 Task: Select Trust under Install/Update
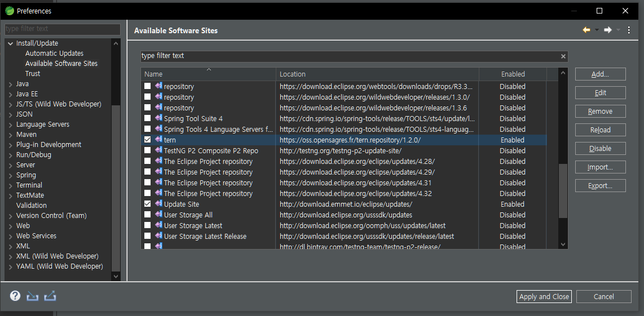coord(33,74)
